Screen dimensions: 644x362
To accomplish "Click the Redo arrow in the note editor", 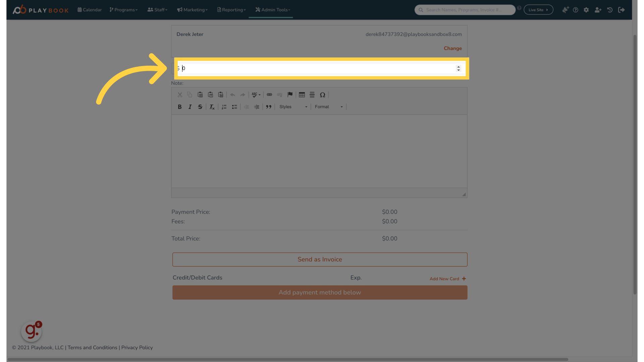I will click(243, 95).
